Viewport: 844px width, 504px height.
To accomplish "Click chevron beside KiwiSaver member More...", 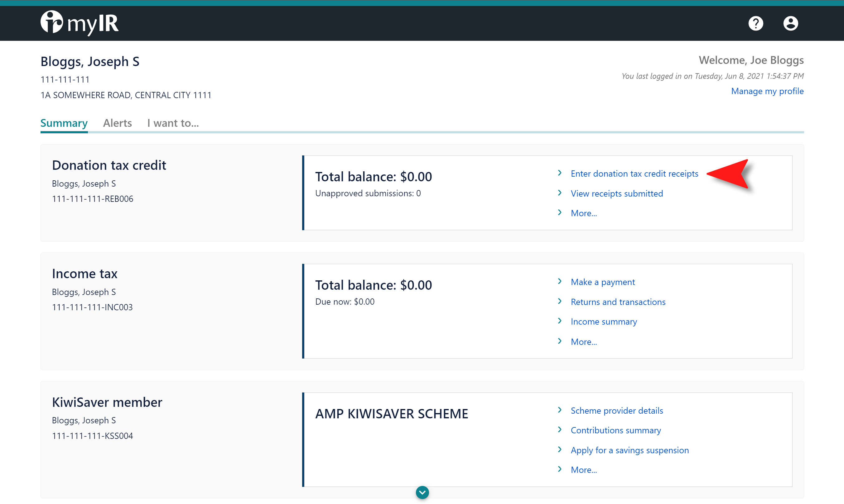I will 559,469.
